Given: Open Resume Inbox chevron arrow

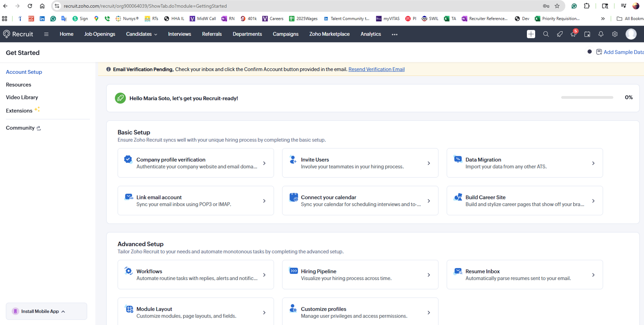Looking at the screenshot, I should 593,275.
